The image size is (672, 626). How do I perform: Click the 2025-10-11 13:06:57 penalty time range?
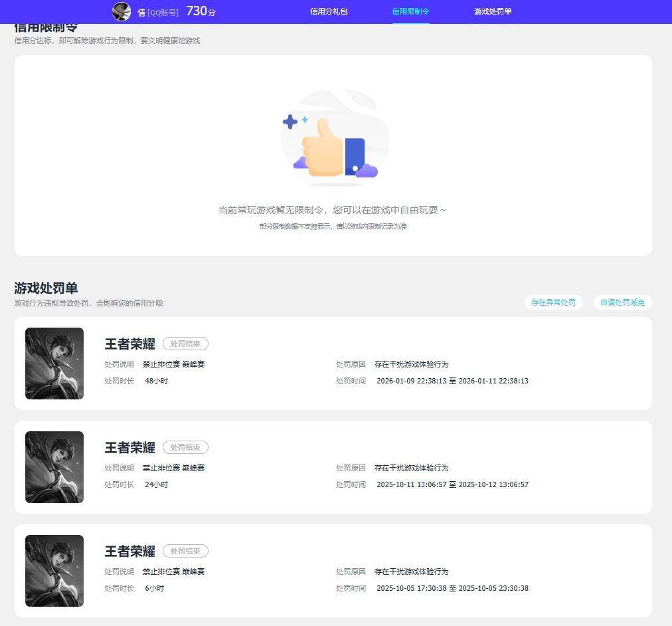tap(453, 484)
